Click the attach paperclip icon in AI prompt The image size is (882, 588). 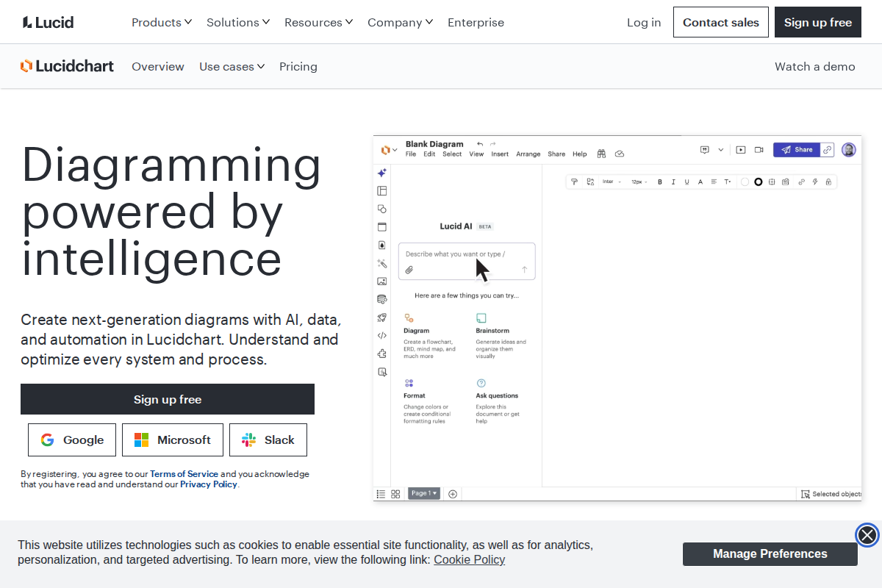[x=409, y=270]
